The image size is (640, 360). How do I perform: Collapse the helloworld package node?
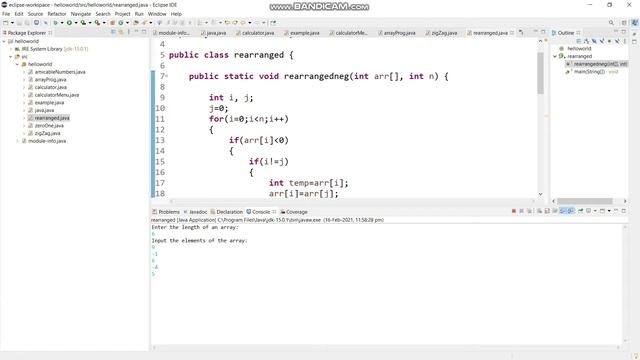click(18, 64)
